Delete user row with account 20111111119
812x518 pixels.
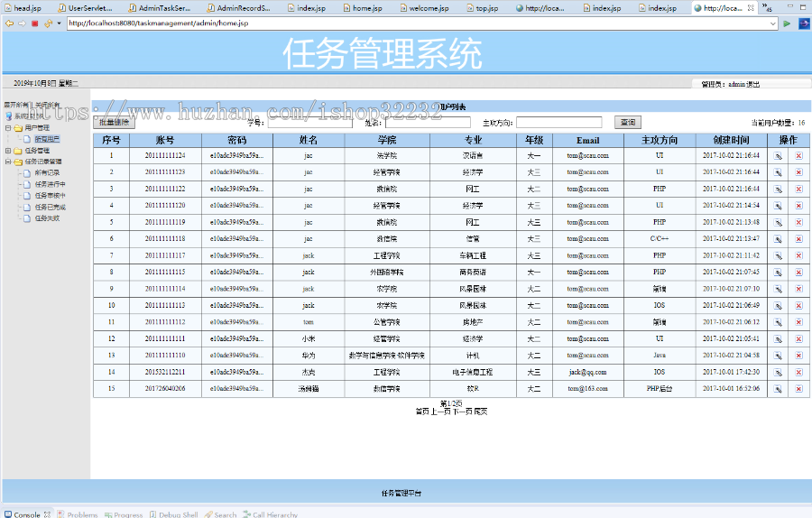798,222
